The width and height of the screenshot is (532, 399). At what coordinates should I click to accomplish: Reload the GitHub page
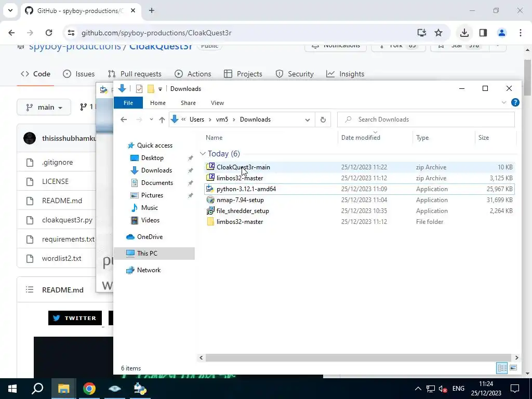[49, 33]
